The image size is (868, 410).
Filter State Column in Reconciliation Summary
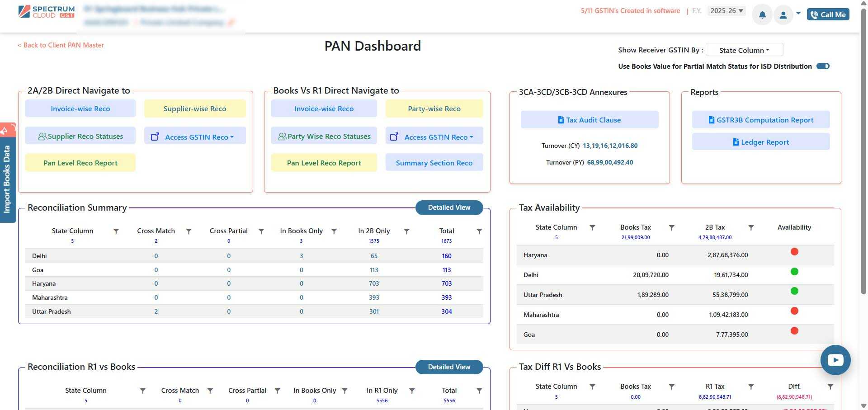coord(116,231)
